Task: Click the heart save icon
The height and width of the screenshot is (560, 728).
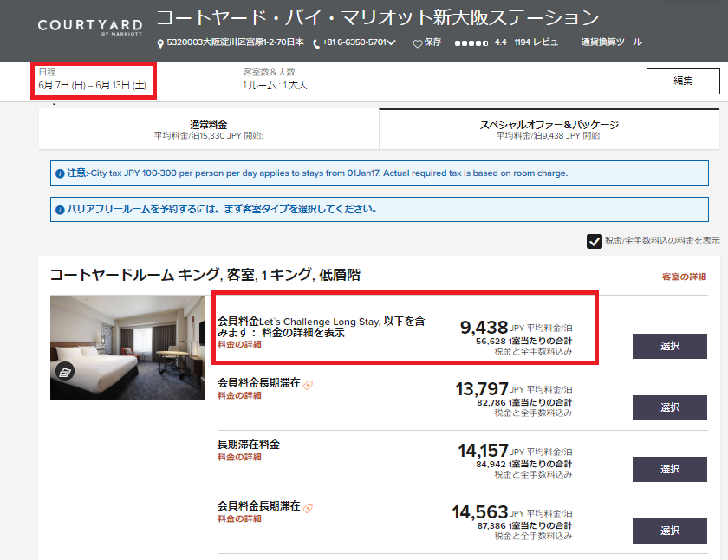Action: coord(418,43)
